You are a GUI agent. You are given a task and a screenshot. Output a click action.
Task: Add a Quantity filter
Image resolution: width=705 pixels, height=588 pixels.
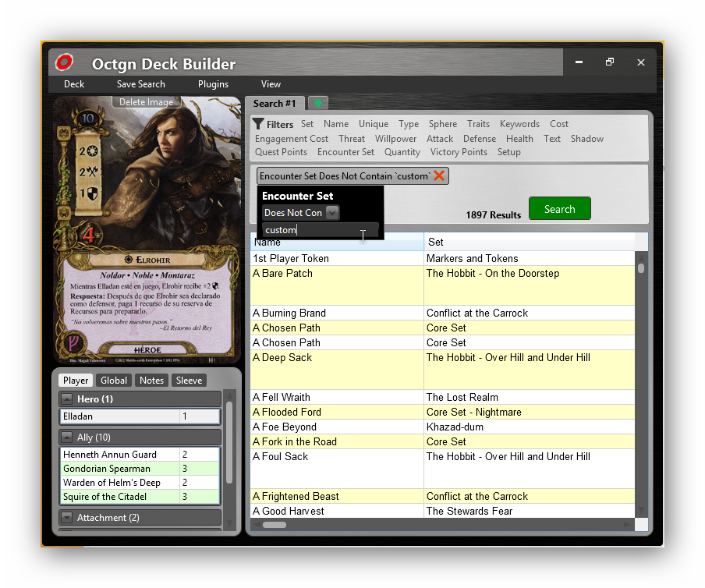point(402,152)
